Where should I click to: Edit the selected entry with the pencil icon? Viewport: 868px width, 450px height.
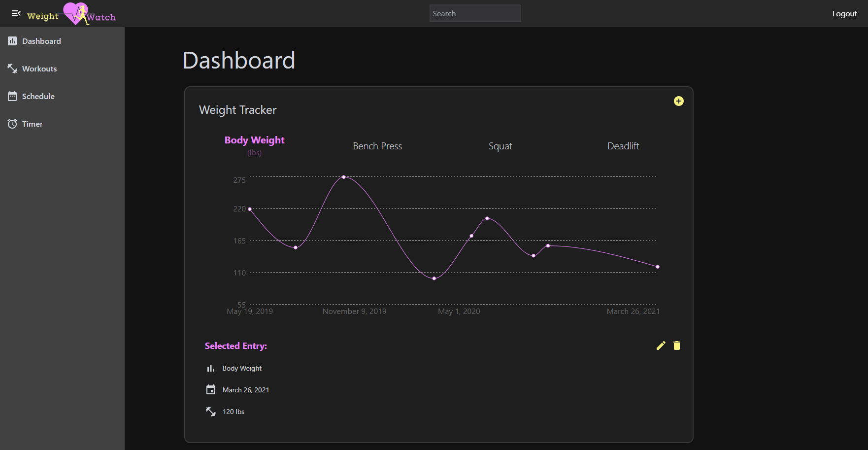661,346
